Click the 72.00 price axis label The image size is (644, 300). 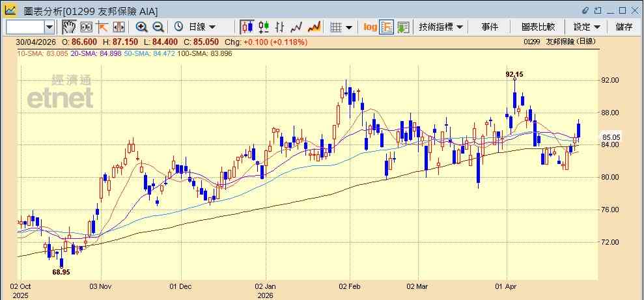point(609,242)
